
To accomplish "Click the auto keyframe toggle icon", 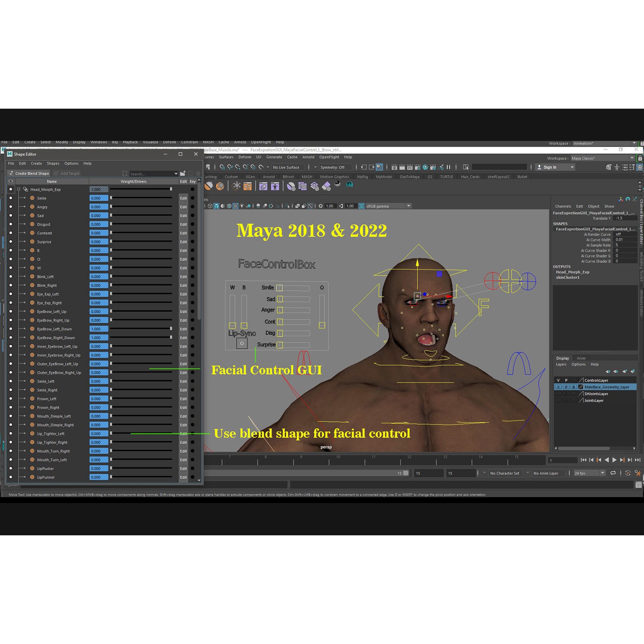I will (x=628, y=473).
